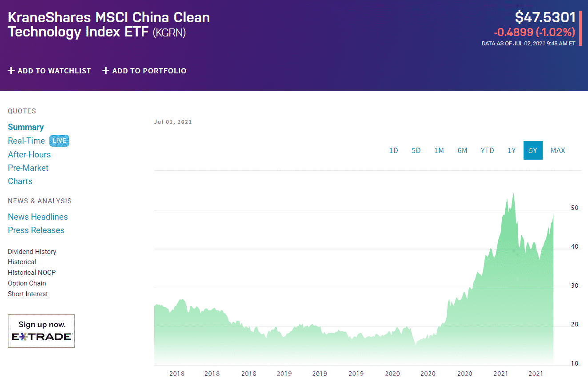Screen dimensions: 588x390
Task: Switch chart to 1M range
Action: (x=439, y=150)
